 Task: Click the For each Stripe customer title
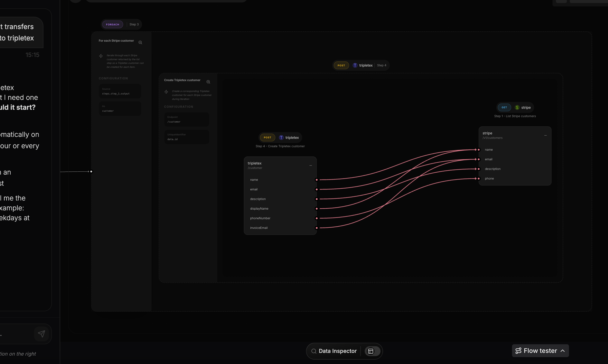[116, 41]
